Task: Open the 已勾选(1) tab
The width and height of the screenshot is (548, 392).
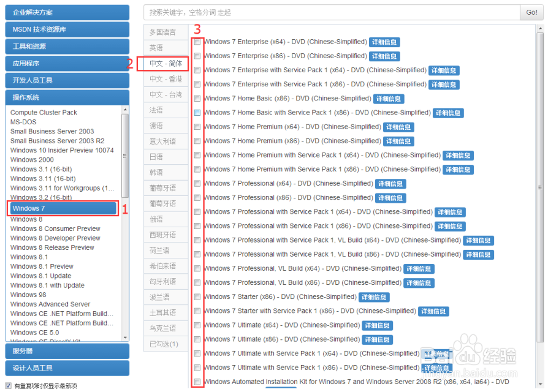Action: click(166, 344)
